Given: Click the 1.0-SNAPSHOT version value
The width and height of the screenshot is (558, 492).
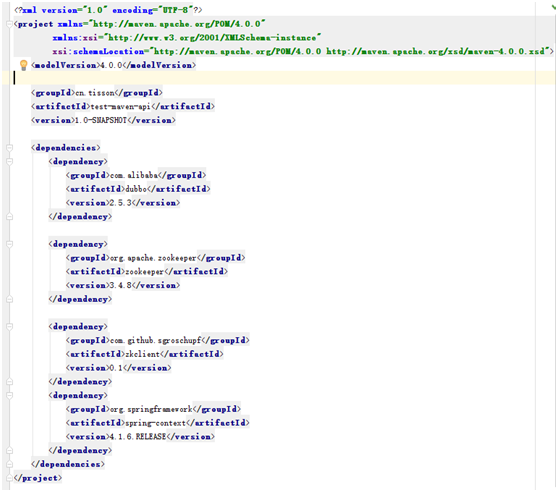Looking at the screenshot, I should tap(101, 120).
